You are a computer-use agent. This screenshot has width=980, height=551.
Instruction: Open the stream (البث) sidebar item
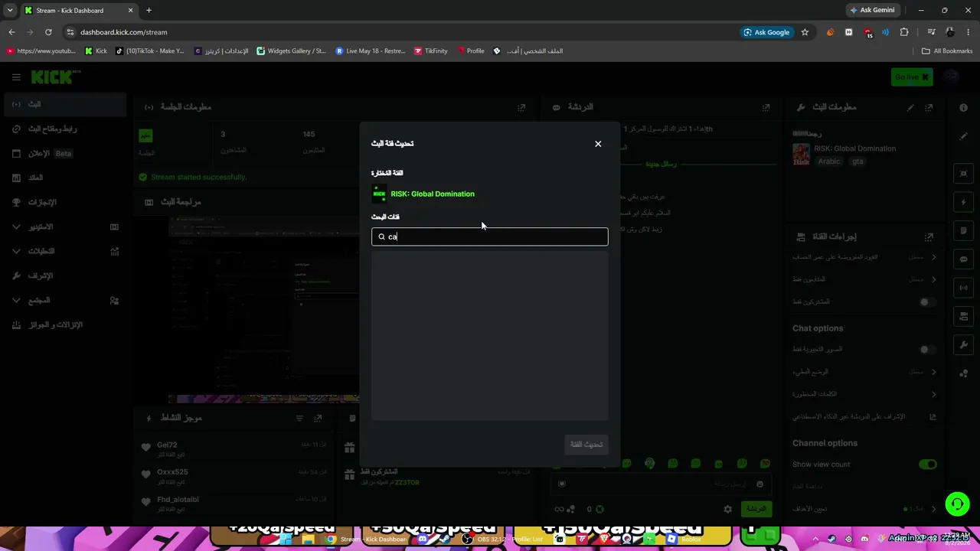64,104
